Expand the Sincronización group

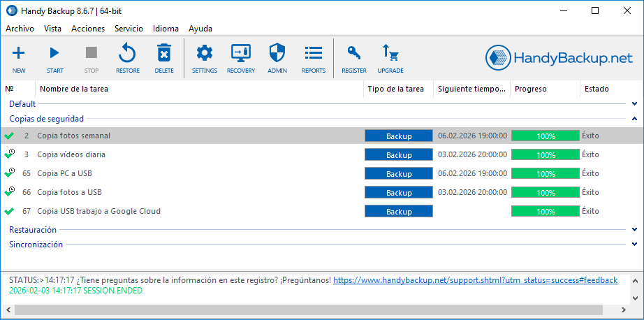pos(634,245)
